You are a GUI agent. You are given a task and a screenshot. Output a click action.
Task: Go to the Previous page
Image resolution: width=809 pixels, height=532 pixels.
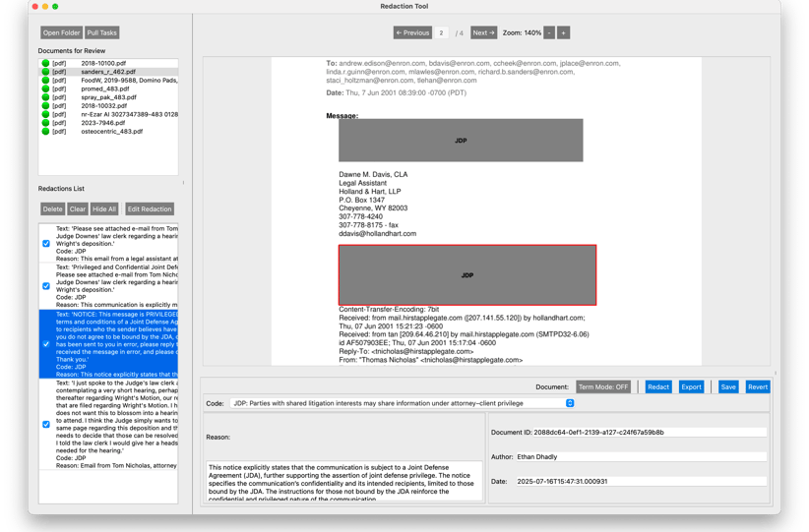(x=412, y=32)
